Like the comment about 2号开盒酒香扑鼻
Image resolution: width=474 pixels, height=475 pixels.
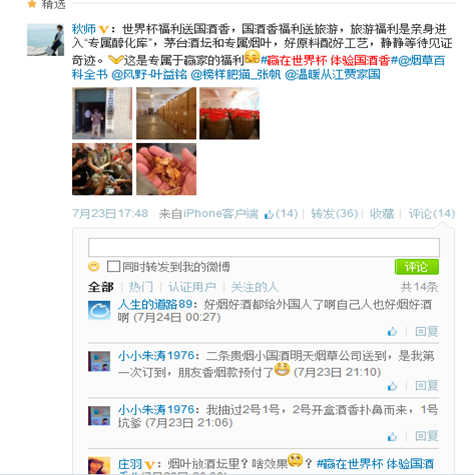(x=392, y=436)
